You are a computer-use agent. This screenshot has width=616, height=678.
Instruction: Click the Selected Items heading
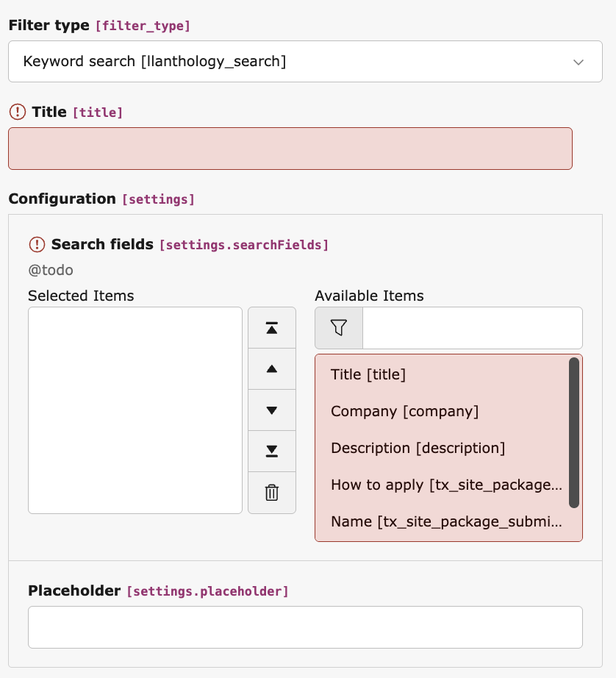point(82,296)
